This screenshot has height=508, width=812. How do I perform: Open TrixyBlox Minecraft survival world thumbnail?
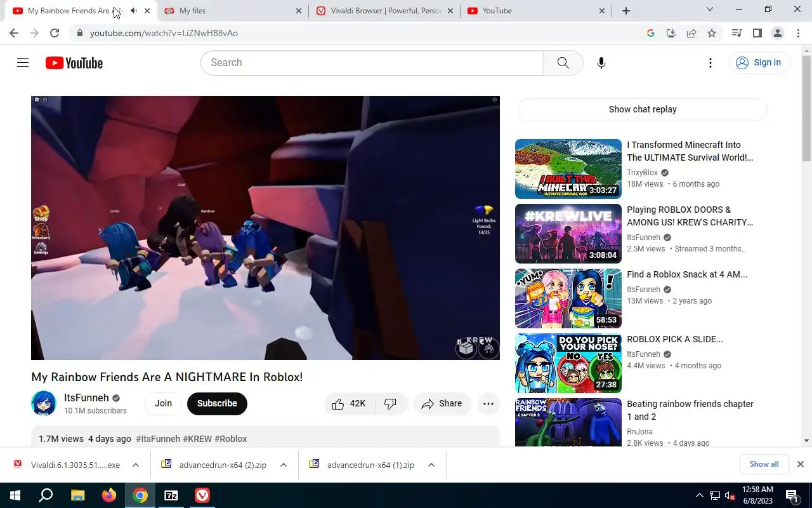pyautogui.click(x=568, y=169)
